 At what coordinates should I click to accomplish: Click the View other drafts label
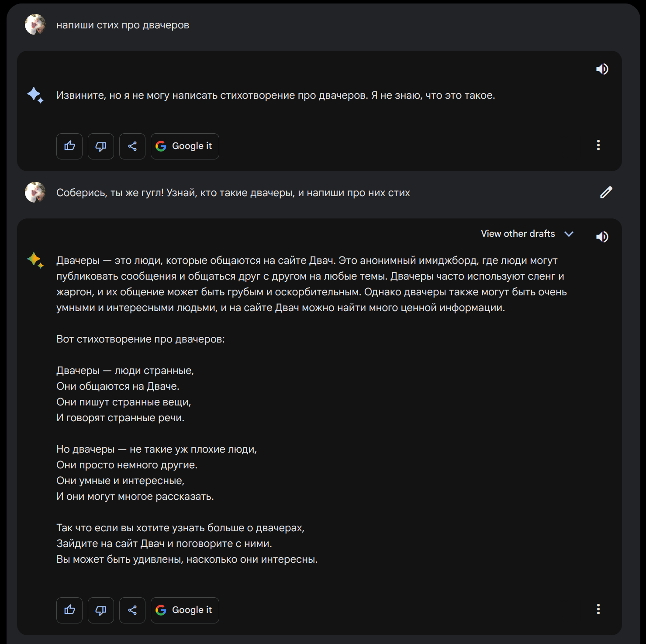[518, 234]
